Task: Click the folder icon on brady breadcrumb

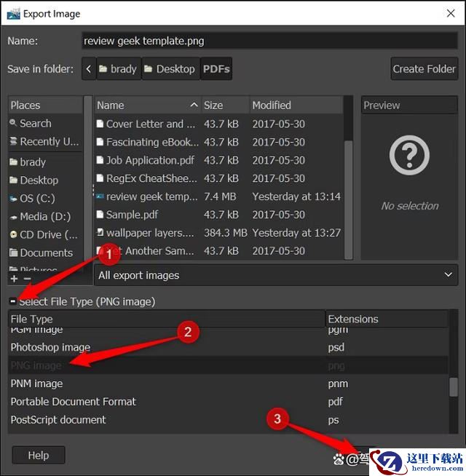Action: [103, 69]
